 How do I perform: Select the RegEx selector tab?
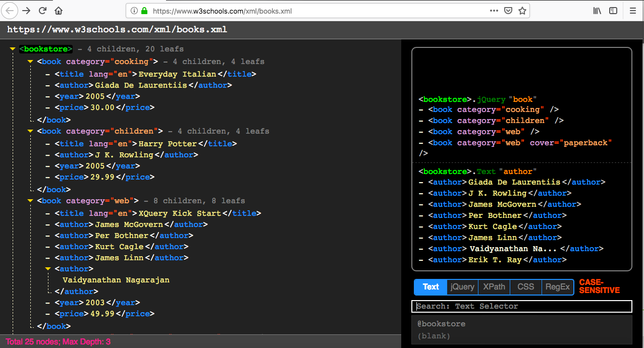[558, 287]
